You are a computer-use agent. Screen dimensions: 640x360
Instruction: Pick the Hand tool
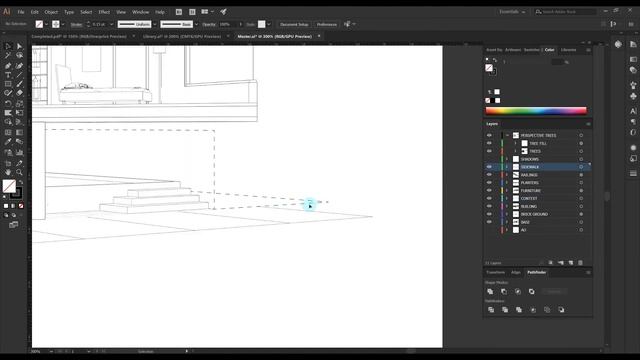(x=8, y=172)
